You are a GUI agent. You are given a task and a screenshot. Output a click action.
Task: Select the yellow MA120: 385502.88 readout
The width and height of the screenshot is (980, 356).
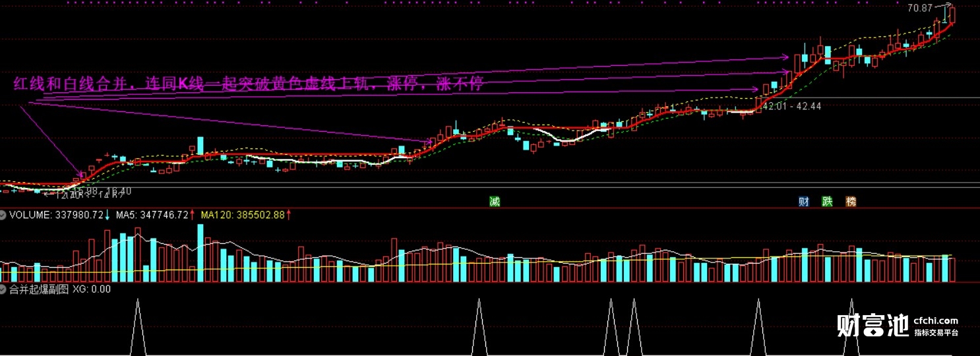[243, 215]
